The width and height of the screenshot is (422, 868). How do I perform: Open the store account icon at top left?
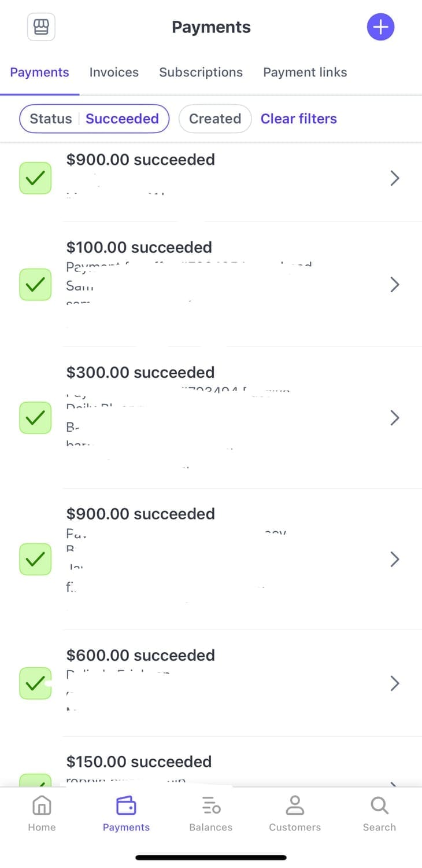click(41, 27)
